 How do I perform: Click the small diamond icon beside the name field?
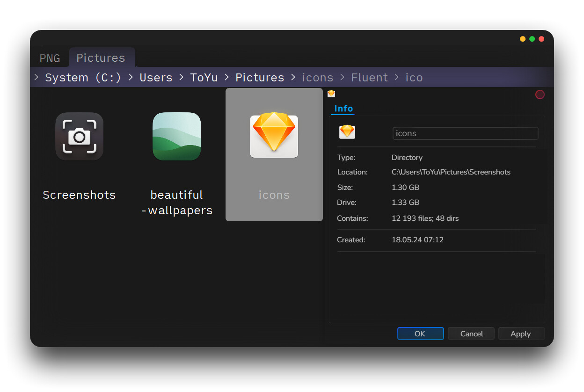tap(347, 132)
